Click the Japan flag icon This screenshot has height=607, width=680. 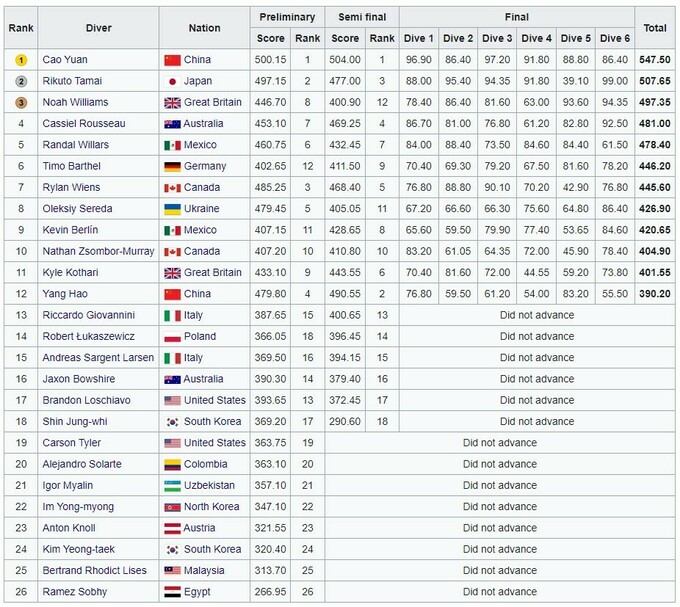click(172, 81)
